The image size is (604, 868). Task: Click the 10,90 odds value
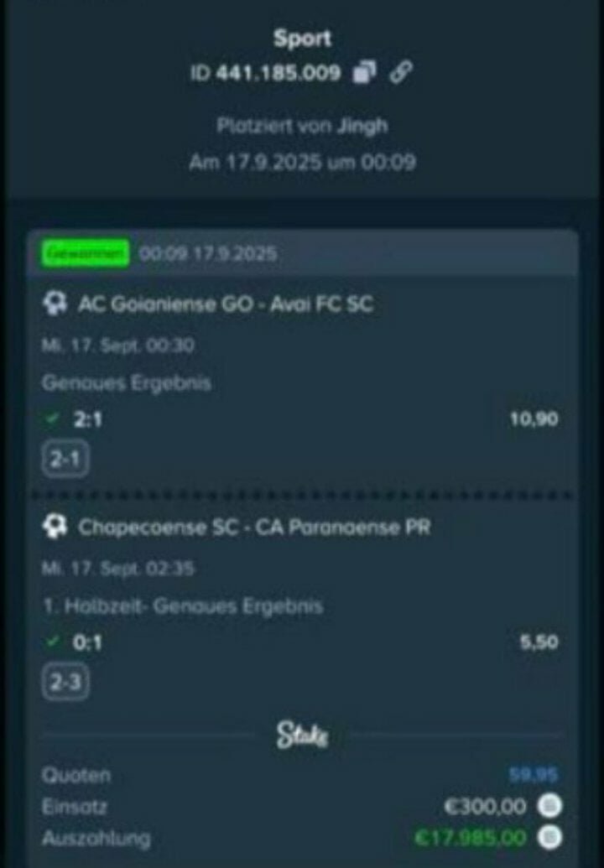pos(534,419)
